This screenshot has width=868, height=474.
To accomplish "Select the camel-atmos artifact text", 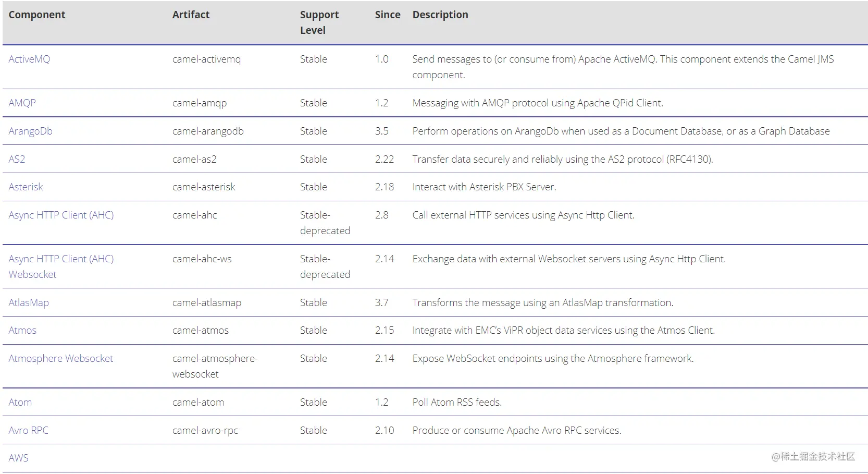I will (x=201, y=330).
